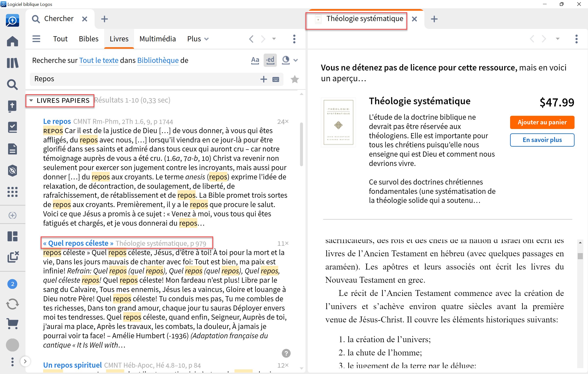The image size is (588, 374).
Task: Click the Théologie systématique book cover thumbnail
Action: [338, 122]
